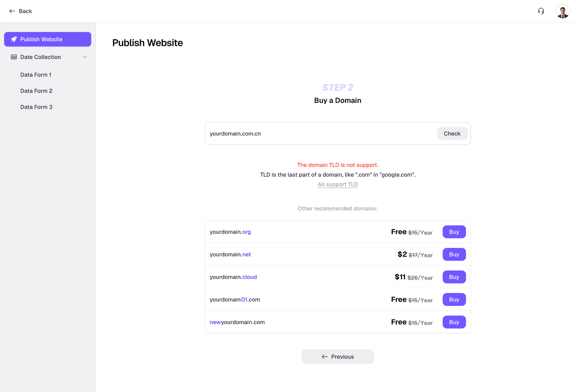Screen dimensions: 579x392
Task: Click the Date Collection table icon
Action: [14, 57]
